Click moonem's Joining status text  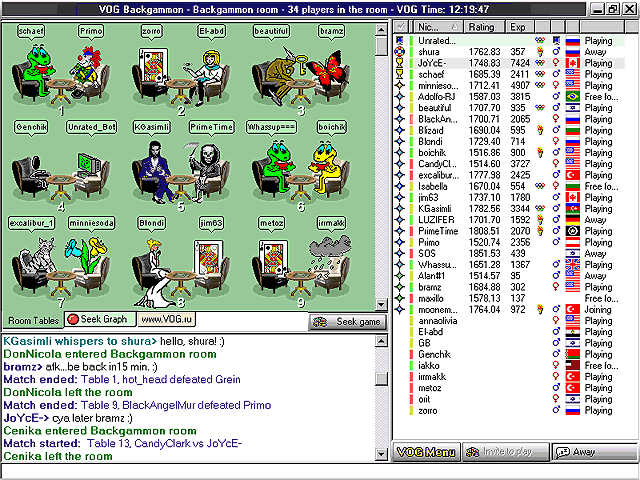598,309
